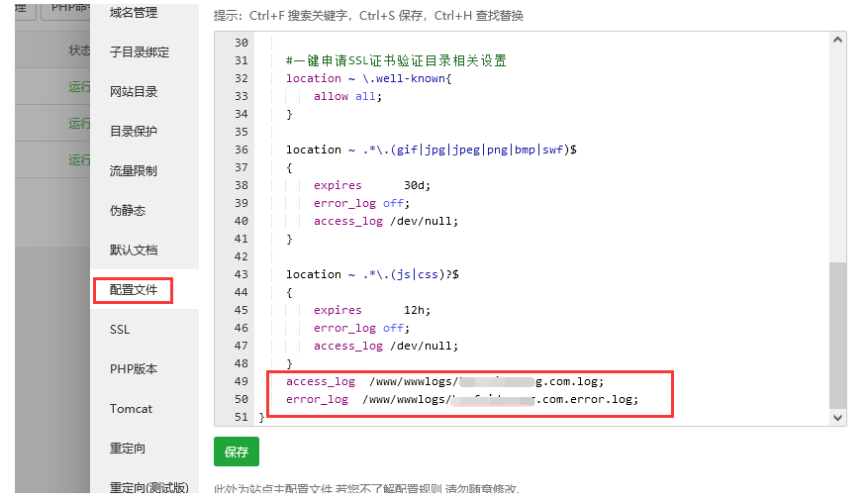Click 'expires 30d;' on line 38

pyautogui.click(x=372, y=185)
